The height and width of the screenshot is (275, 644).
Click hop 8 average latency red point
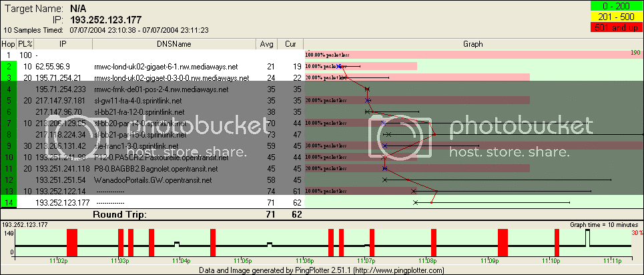click(x=434, y=134)
